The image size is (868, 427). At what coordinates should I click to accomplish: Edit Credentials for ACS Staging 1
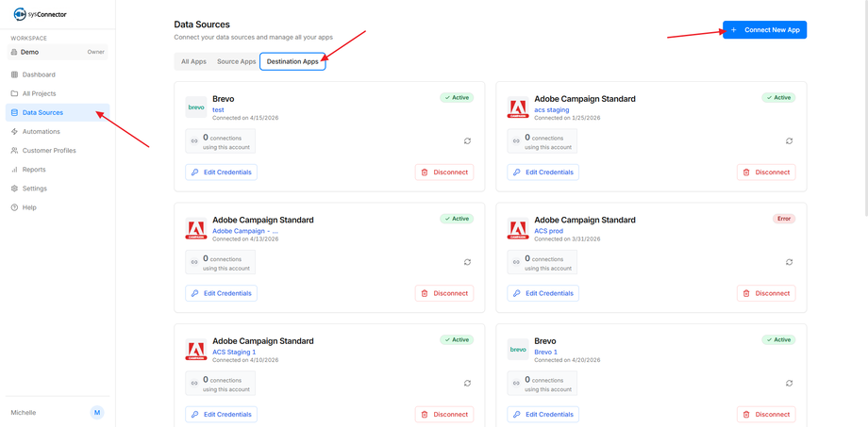[222, 415]
